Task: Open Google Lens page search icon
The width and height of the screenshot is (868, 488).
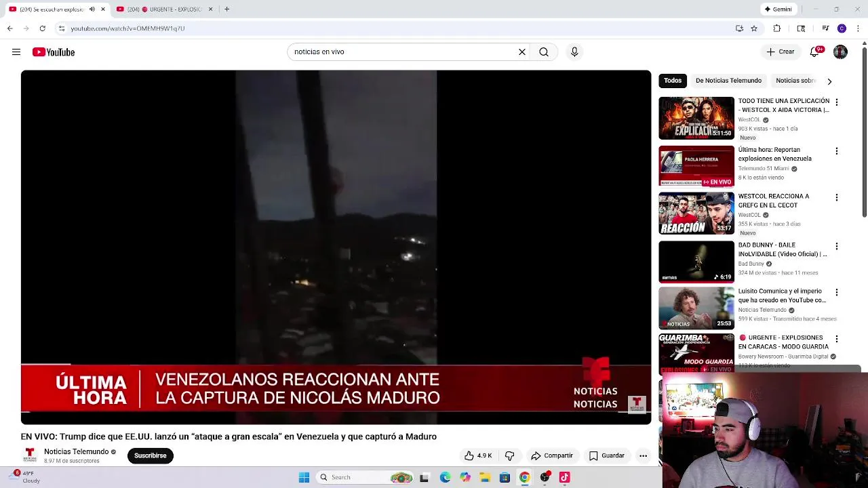Action: pos(801,28)
